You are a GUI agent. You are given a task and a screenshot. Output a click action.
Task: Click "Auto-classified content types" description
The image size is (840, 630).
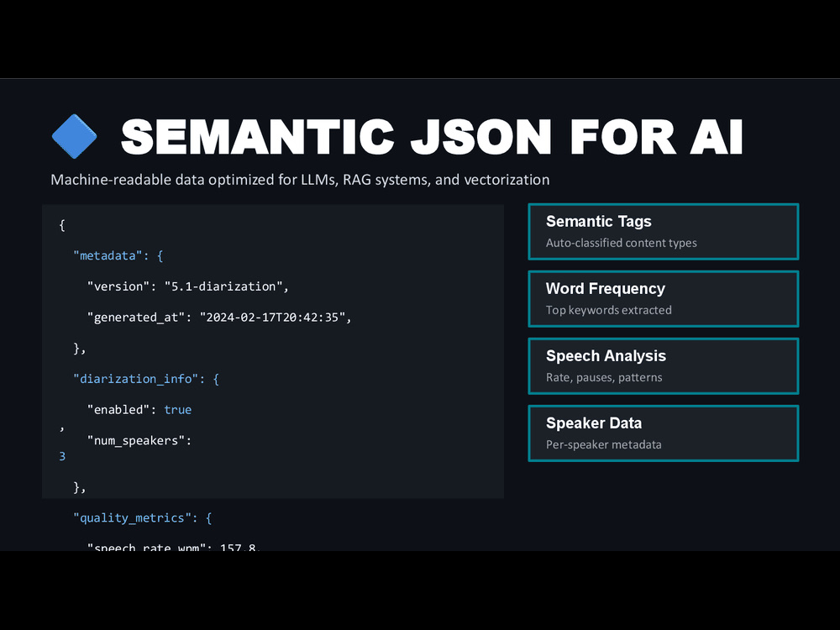622,243
